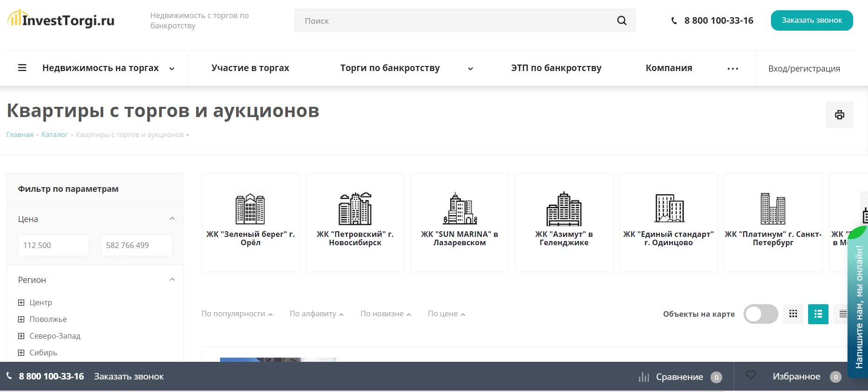The image size is (868, 392).
Task: Open Избранное in the bottom bar
Action: (796, 377)
